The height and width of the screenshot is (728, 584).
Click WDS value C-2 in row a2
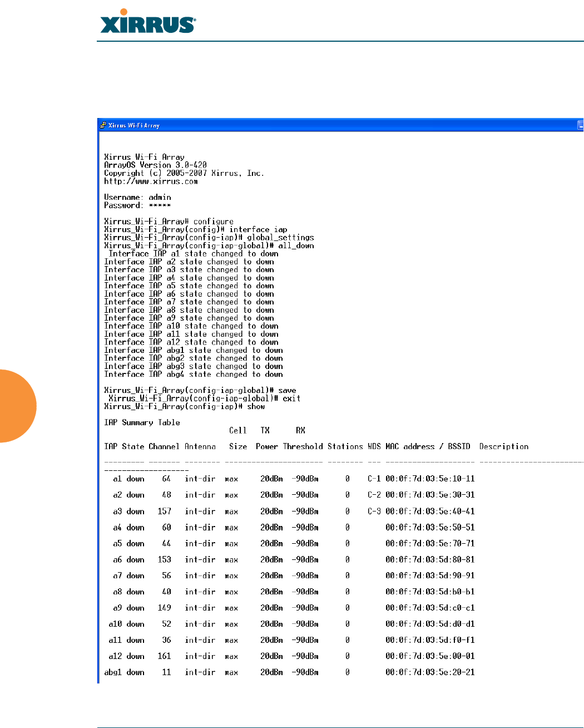(x=374, y=495)
